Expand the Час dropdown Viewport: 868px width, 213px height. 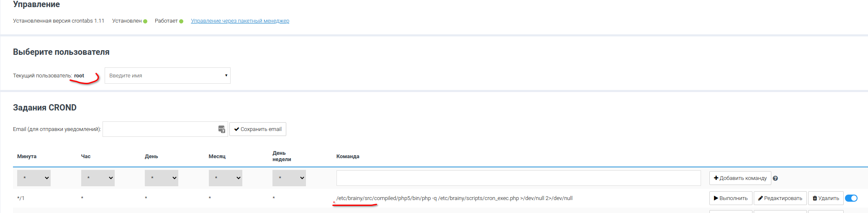tap(98, 178)
